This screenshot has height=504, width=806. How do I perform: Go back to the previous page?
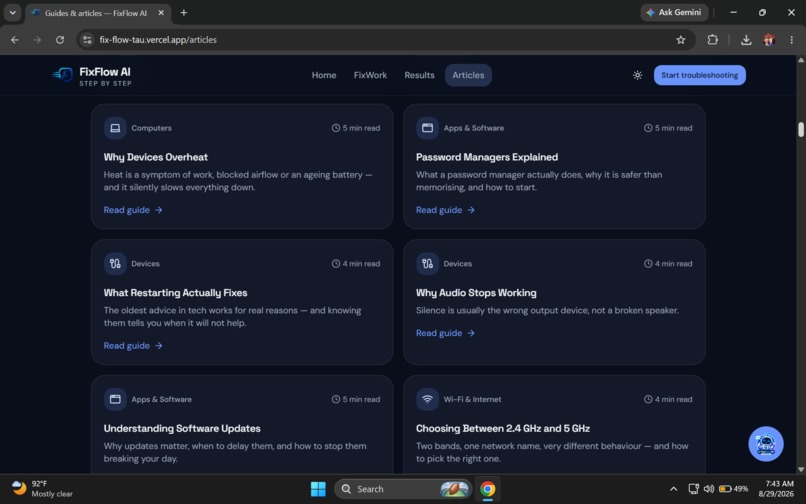pyautogui.click(x=15, y=40)
